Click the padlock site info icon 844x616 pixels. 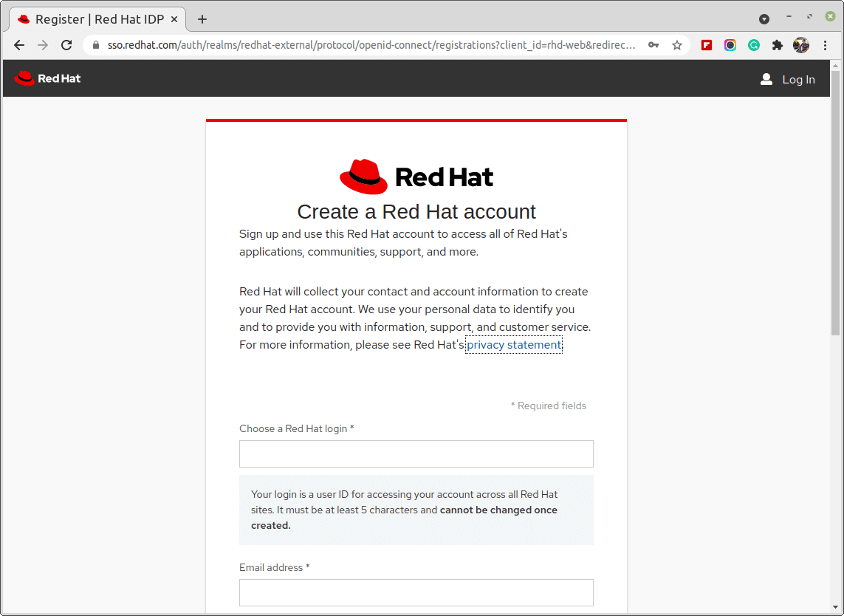[x=96, y=45]
